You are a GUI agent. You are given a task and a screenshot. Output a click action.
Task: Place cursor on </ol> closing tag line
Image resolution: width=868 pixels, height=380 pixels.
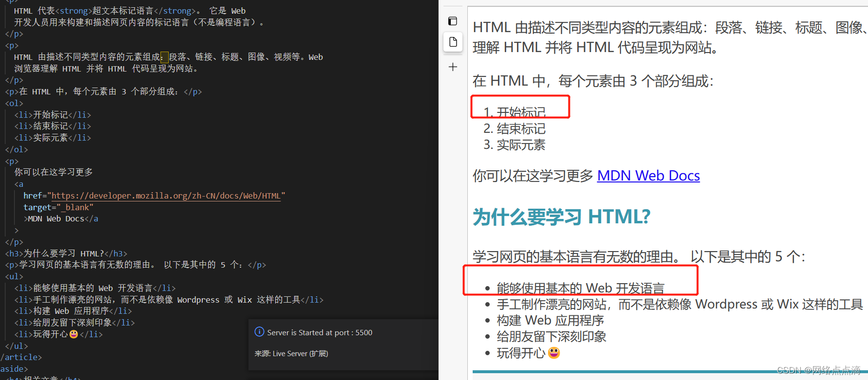point(17,149)
